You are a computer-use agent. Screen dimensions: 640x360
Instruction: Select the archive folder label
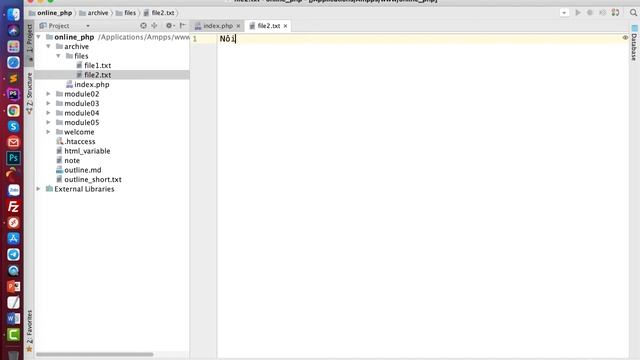coord(76,46)
